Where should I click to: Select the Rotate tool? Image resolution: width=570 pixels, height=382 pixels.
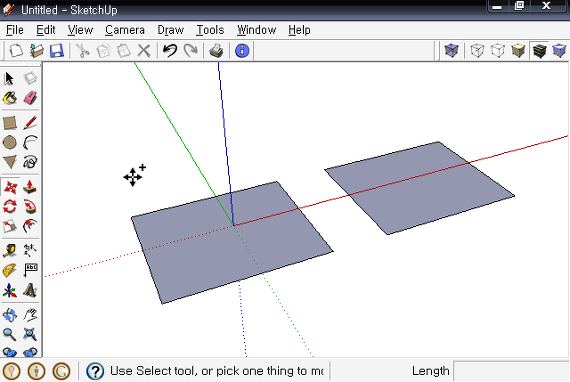(x=10, y=206)
